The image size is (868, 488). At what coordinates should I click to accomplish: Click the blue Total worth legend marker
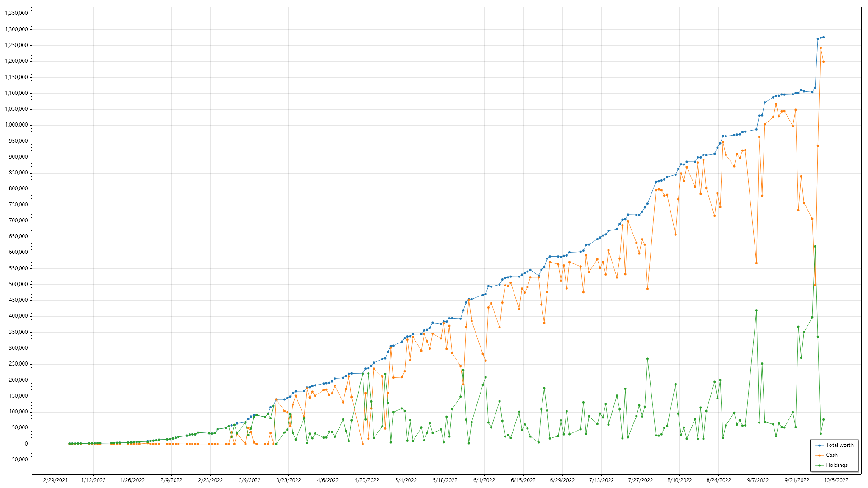[819, 446]
